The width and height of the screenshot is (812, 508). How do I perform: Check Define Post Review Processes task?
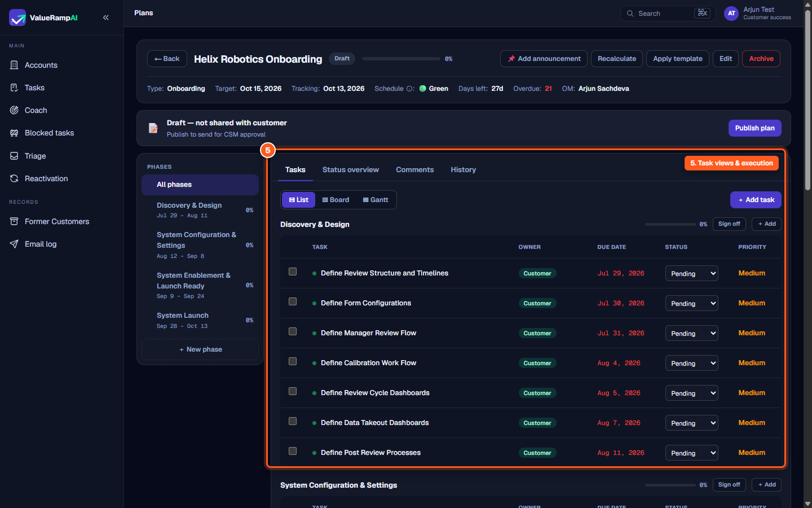(x=293, y=451)
